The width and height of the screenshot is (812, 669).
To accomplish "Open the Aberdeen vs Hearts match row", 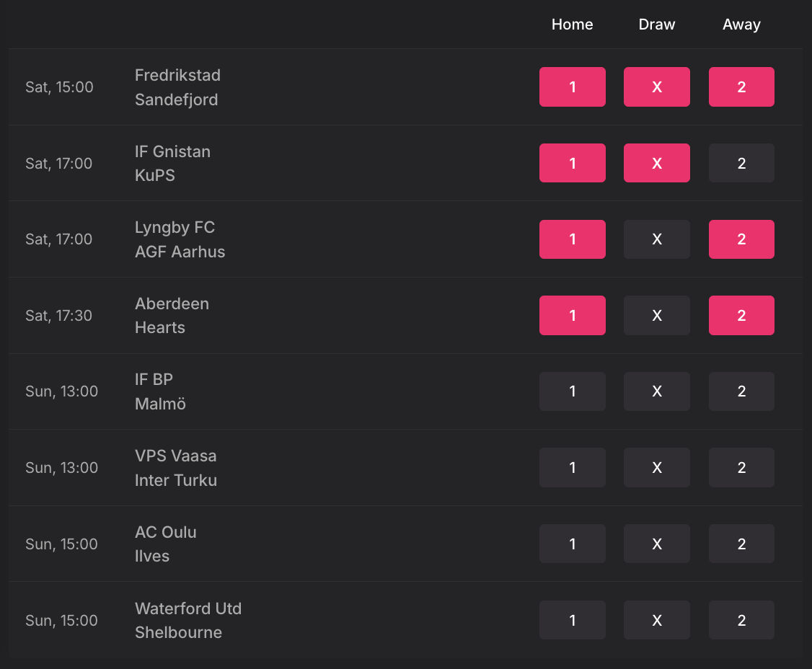I will 405,315.
